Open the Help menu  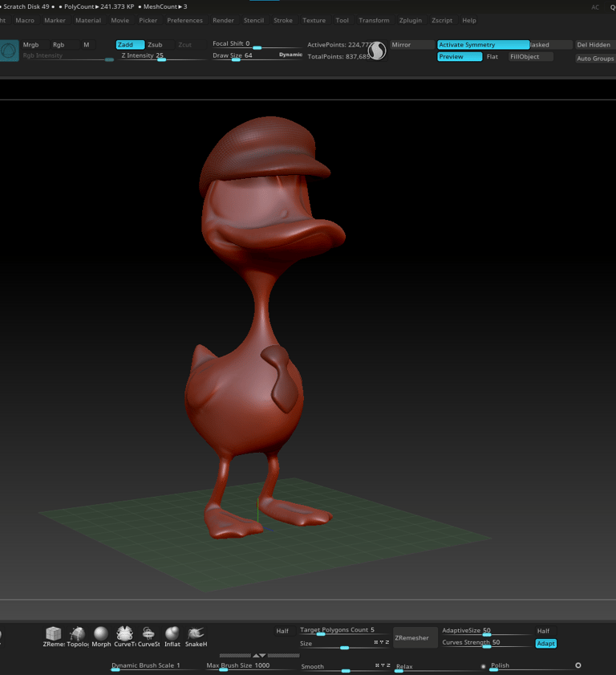(469, 20)
